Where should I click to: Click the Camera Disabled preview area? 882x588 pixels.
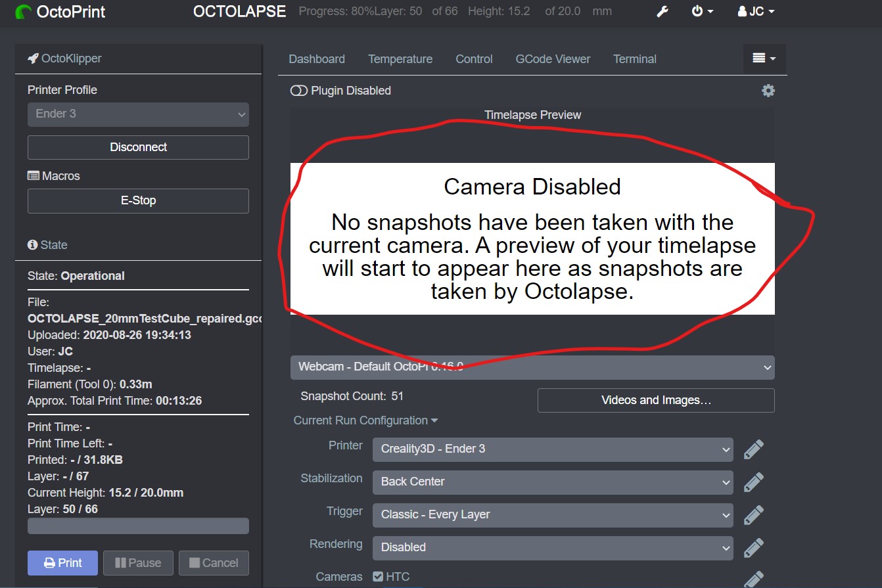[x=532, y=239]
